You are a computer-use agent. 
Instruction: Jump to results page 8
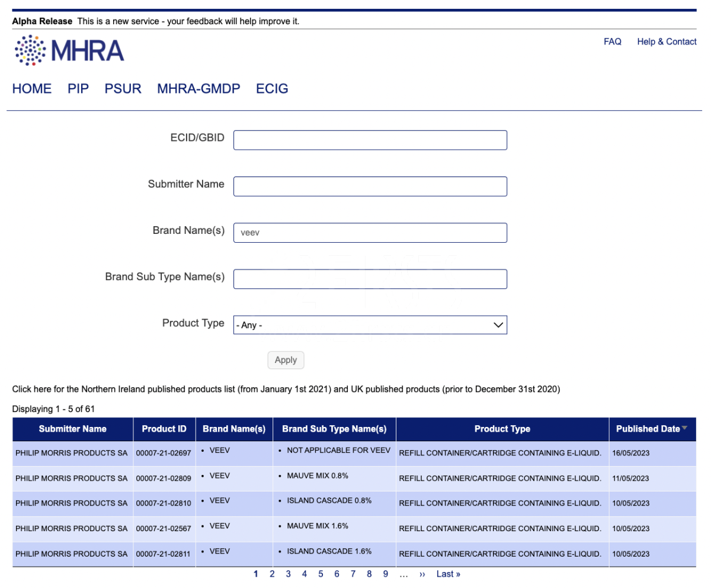click(x=369, y=574)
